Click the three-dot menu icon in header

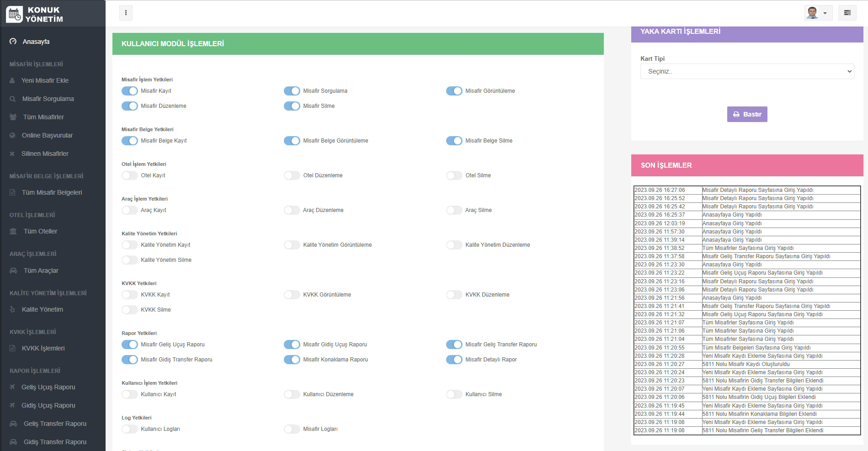click(x=126, y=13)
